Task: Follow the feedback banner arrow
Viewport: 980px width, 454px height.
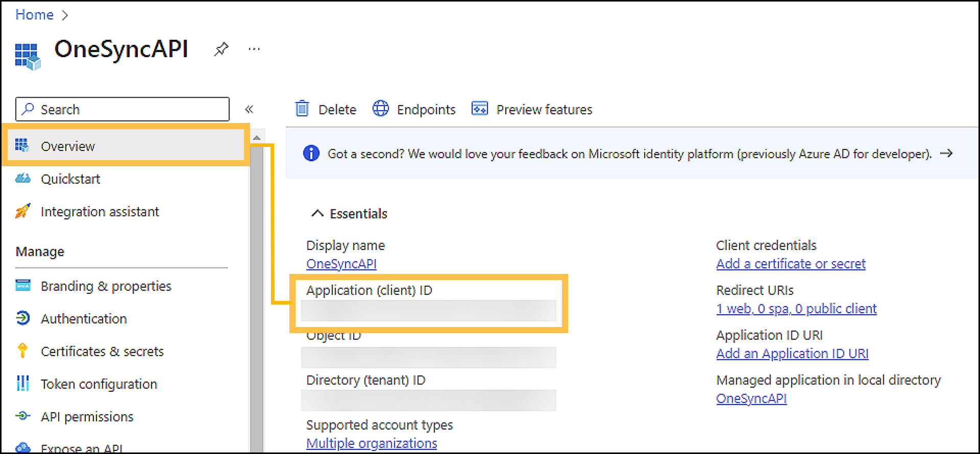Action: pyautogui.click(x=946, y=153)
